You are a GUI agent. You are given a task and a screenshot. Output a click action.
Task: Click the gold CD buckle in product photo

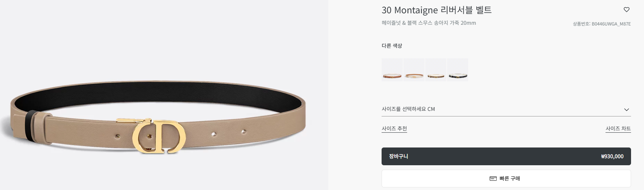click(159, 136)
